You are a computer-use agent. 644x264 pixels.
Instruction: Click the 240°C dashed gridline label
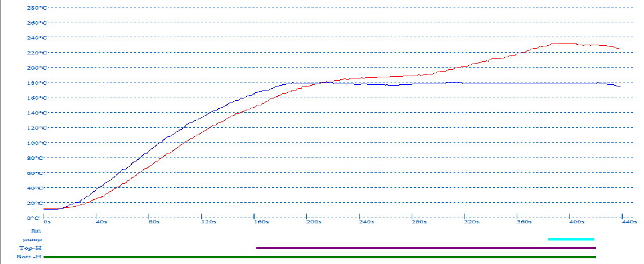pos(37,38)
